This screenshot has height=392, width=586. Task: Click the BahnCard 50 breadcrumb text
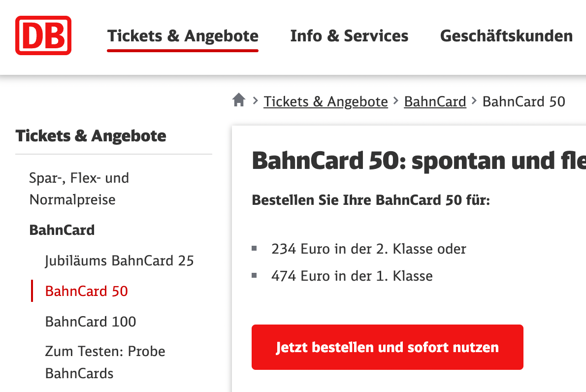523,101
